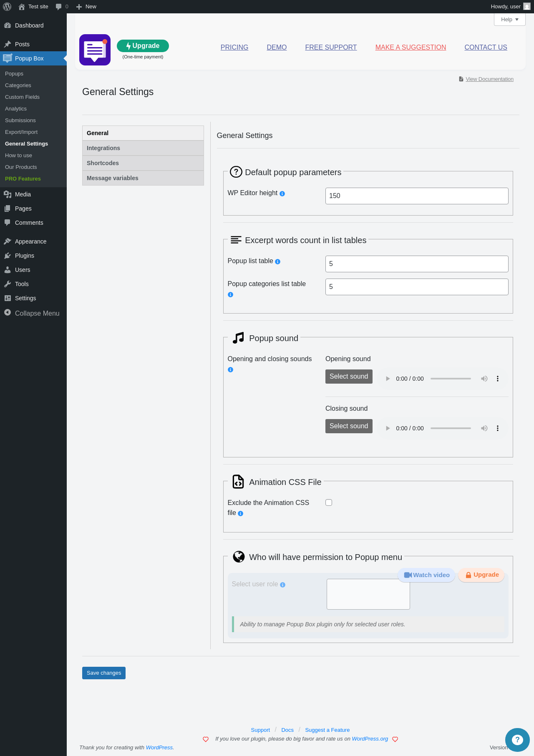Open the PRICING link
534x756 pixels.
[x=234, y=48]
